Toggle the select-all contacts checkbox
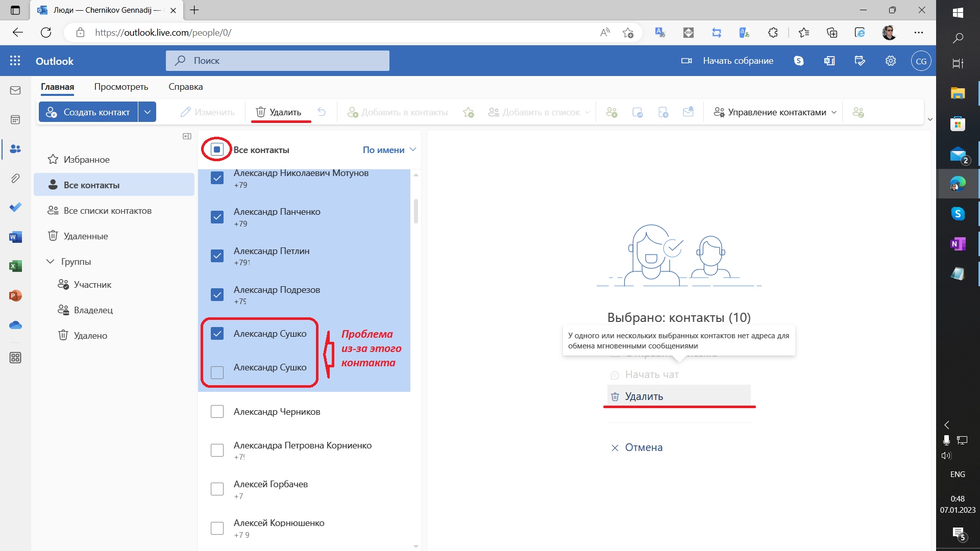This screenshot has height=551, width=980. (217, 149)
